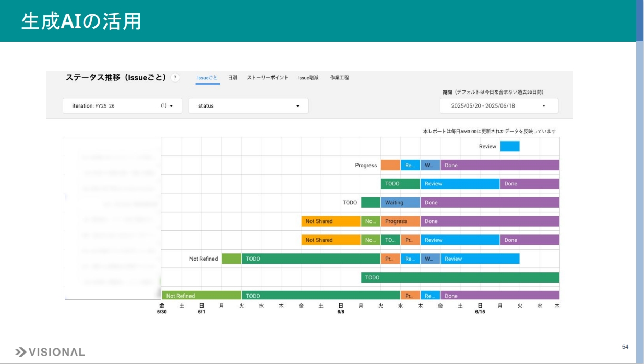This screenshot has width=644, height=364.
Task: Click the first yellow Not Shared bar
Action: tap(331, 221)
